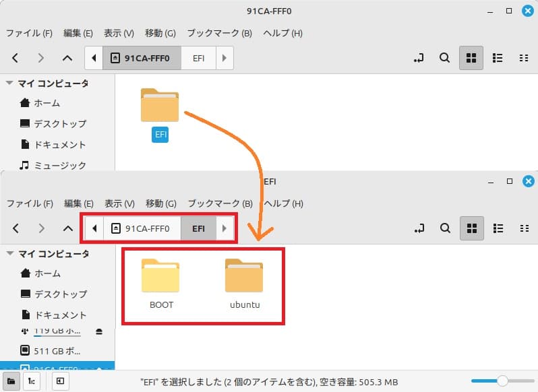Toggle location entry in EFI window
538x392 pixels.
[x=419, y=228]
